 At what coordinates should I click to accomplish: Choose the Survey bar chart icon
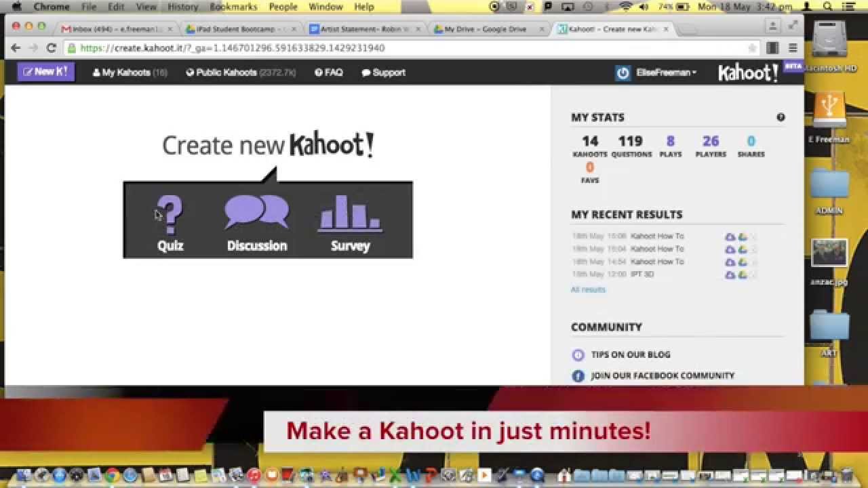[x=350, y=213]
